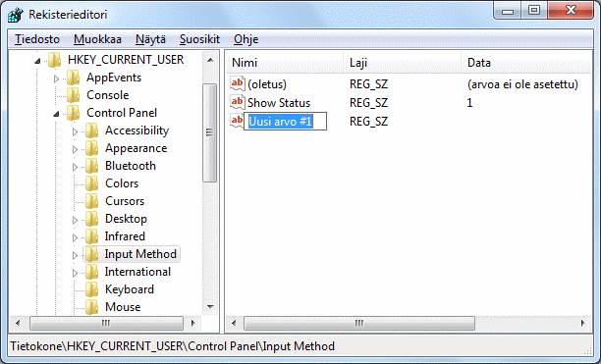Image resolution: width=601 pixels, height=364 pixels.
Task: Expand the Bluetooth key
Action: 75,167
